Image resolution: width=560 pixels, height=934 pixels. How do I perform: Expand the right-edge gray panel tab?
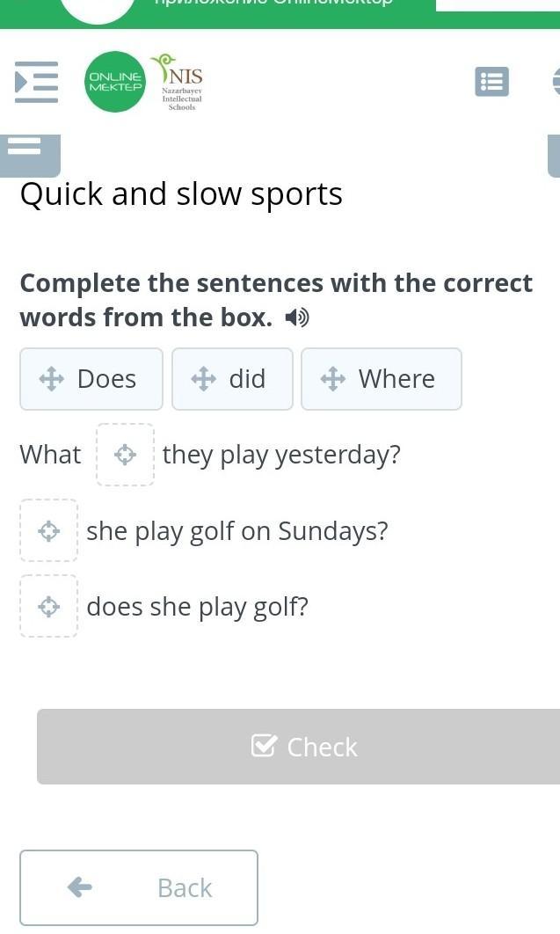tap(554, 155)
